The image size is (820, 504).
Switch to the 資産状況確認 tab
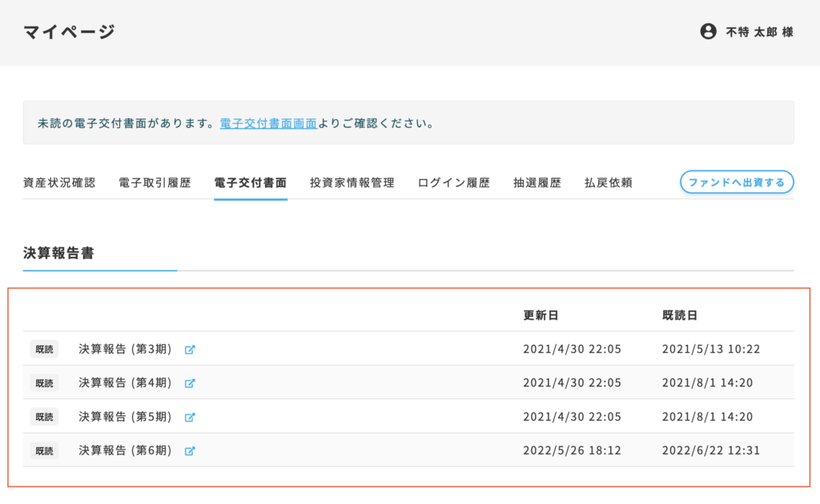click(x=59, y=182)
